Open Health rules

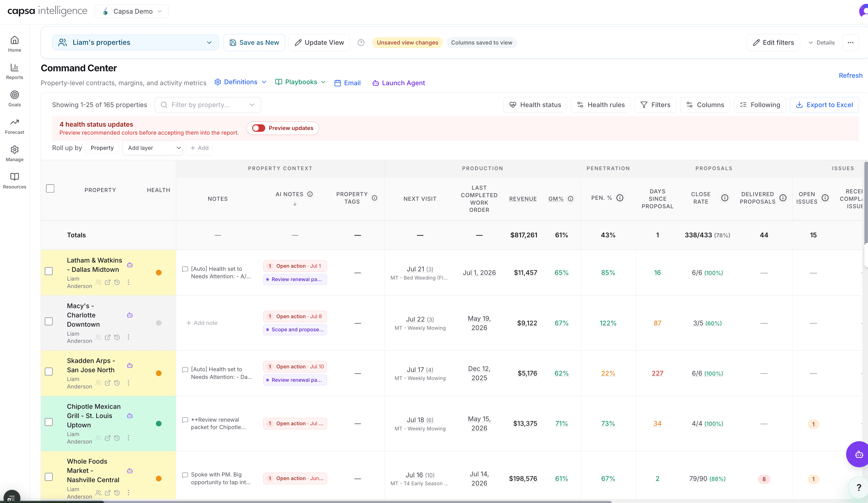(601, 105)
